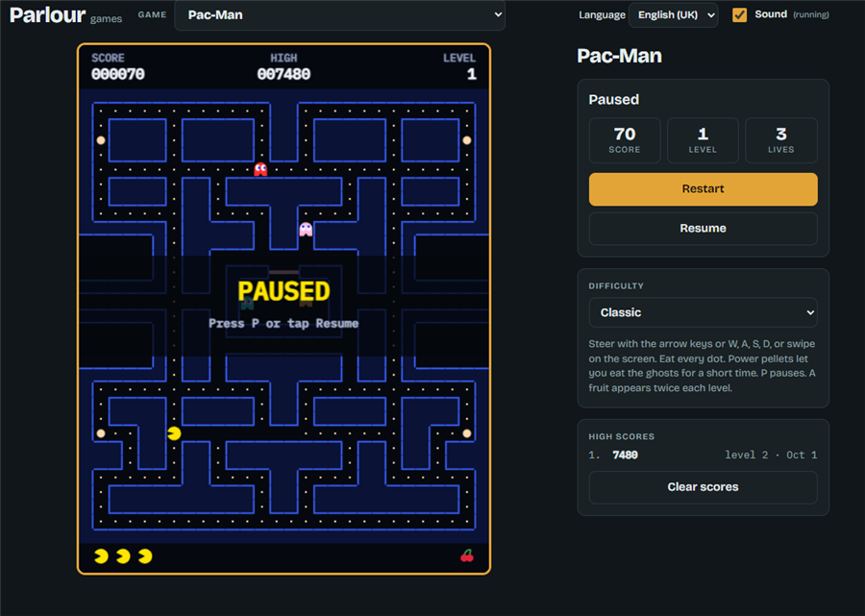Click the in-game SCORE value 000070
Viewport: 865px width, 616px height.
118,74
